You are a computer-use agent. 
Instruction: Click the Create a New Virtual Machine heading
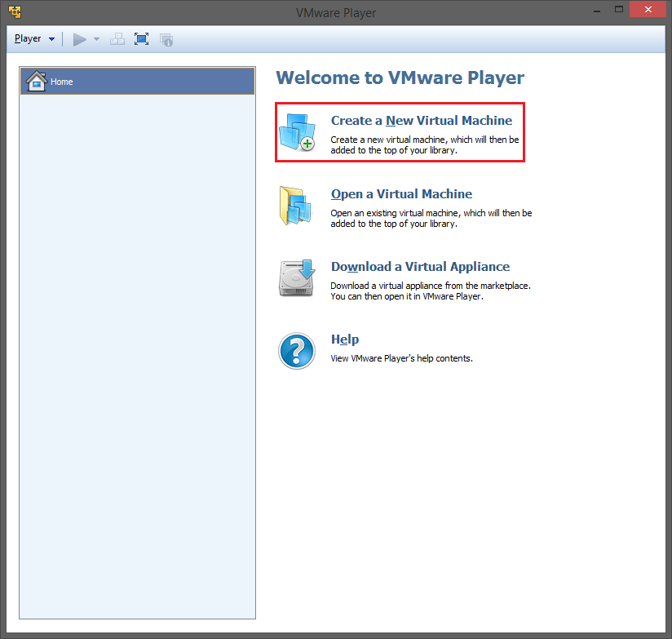point(421,121)
